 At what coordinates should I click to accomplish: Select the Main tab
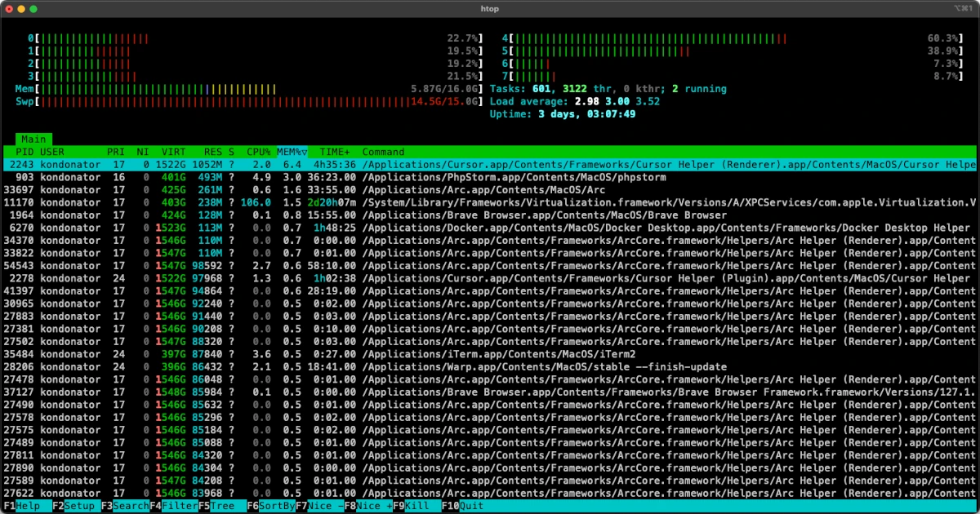[33, 139]
